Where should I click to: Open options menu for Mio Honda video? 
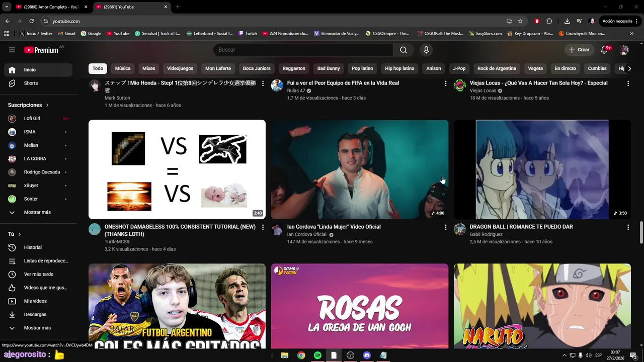click(263, 83)
